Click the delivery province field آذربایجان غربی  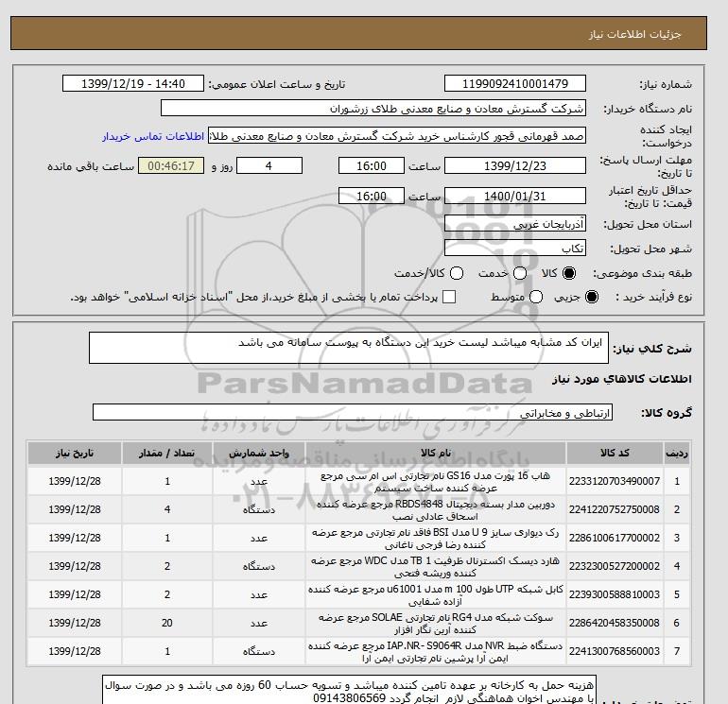(515, 224)
